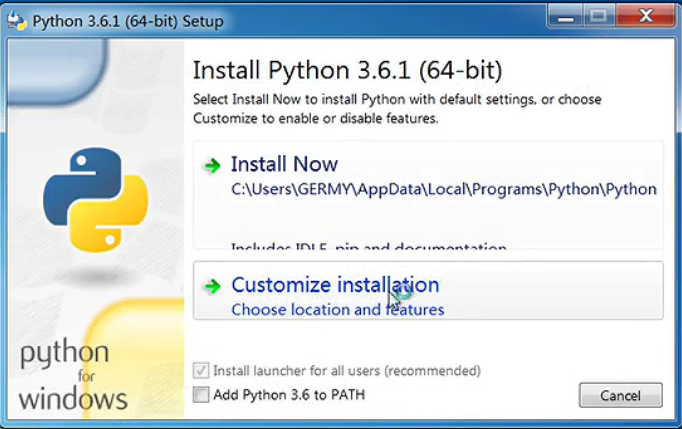The image size is (682, 429).
Task: Select the Install Now heading
Action: point(284,164)
